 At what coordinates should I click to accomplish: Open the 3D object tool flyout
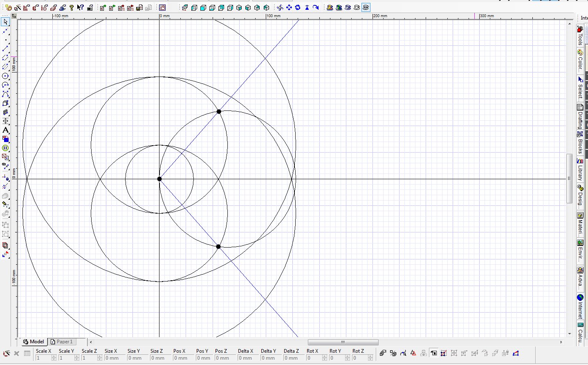[5, 112]
